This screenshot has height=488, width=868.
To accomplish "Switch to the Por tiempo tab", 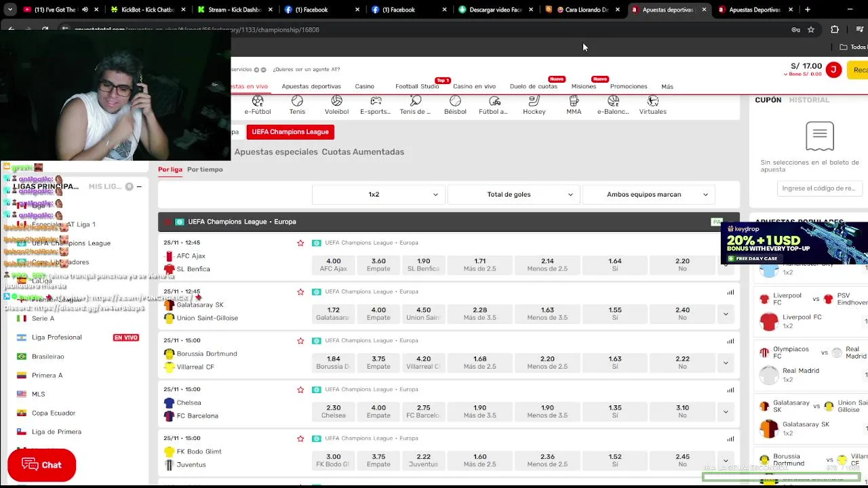I will (205, 169).
